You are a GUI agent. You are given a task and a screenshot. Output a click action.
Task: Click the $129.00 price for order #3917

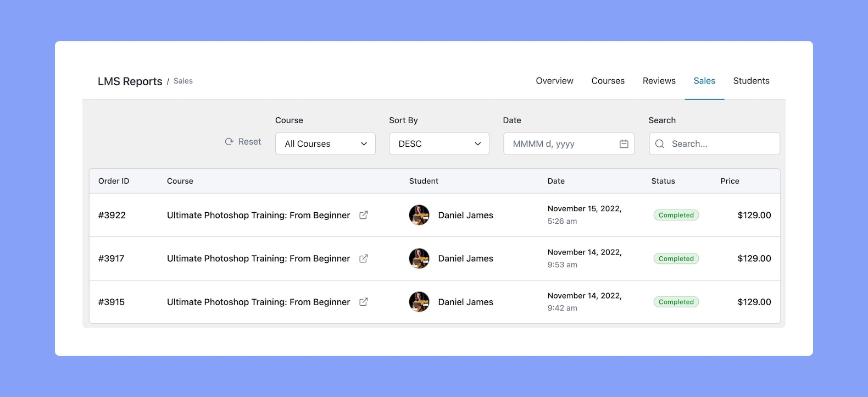pyautogui.click(x=754, y=258)
